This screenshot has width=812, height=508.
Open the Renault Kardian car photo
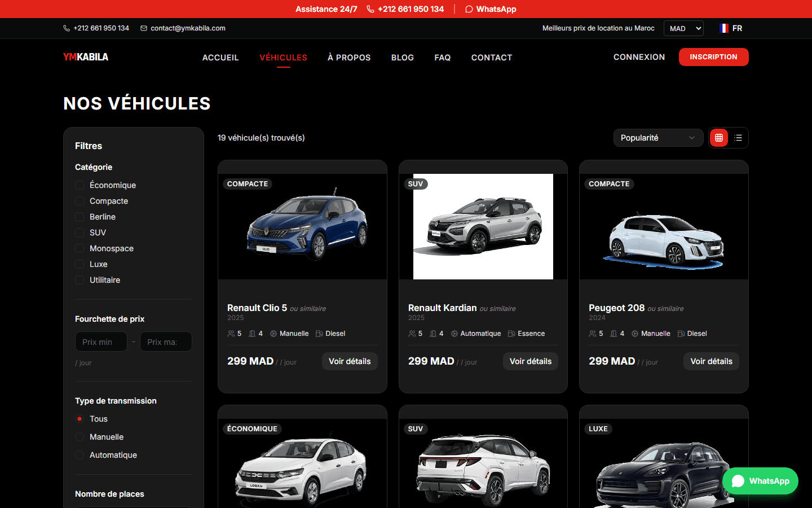483,226
